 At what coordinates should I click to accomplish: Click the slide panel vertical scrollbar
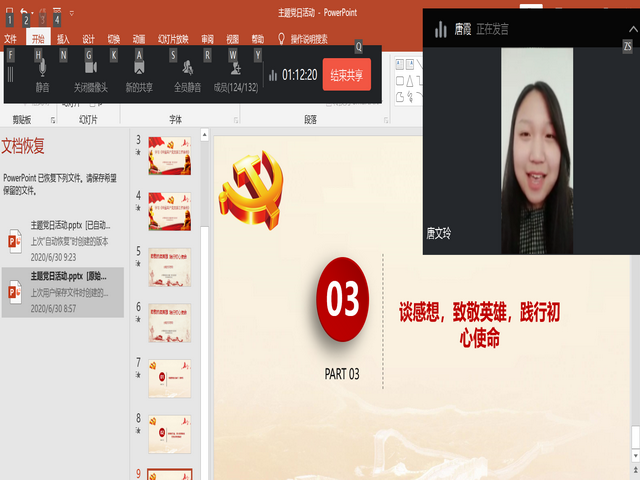coord(205,300)
